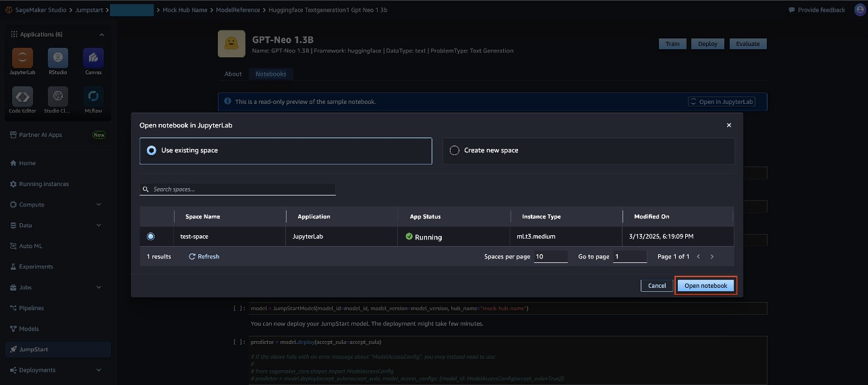868x385 pixels.
Task: Expand the Jobs sidebar menu
Action: click(x=99, y=287)
